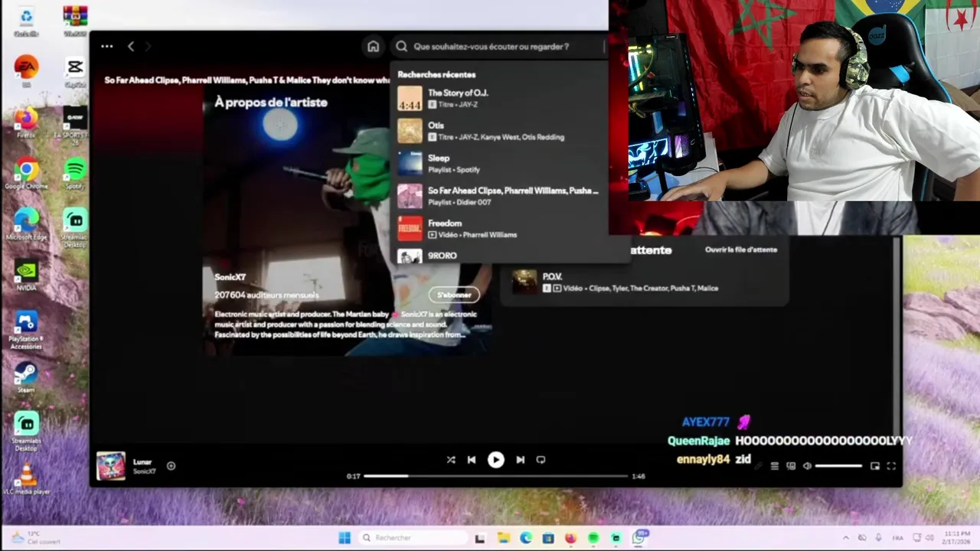The image size is (980, 551).
Task: Open PlayStation Accessories desktop icon
Action: [26, 329]
